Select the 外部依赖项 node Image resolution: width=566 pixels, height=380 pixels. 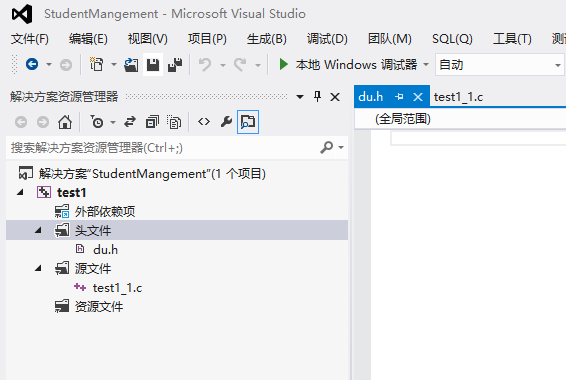[105, 211]
